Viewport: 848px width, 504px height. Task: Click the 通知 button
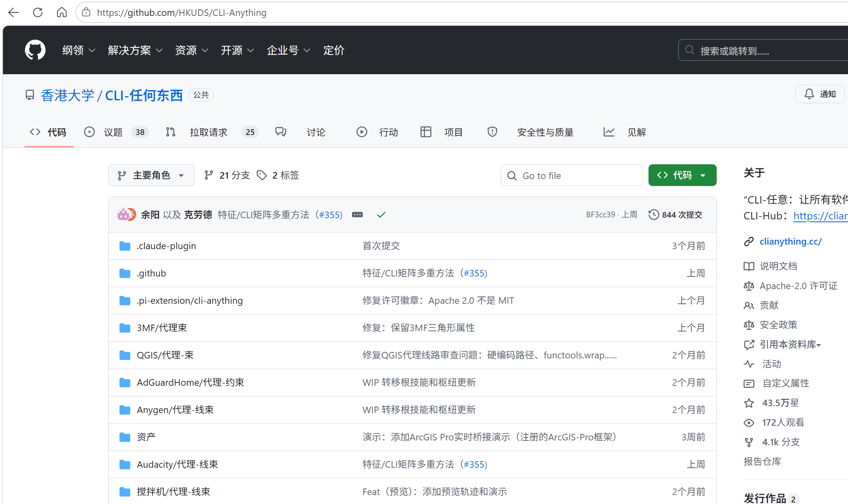coord(820,94)
